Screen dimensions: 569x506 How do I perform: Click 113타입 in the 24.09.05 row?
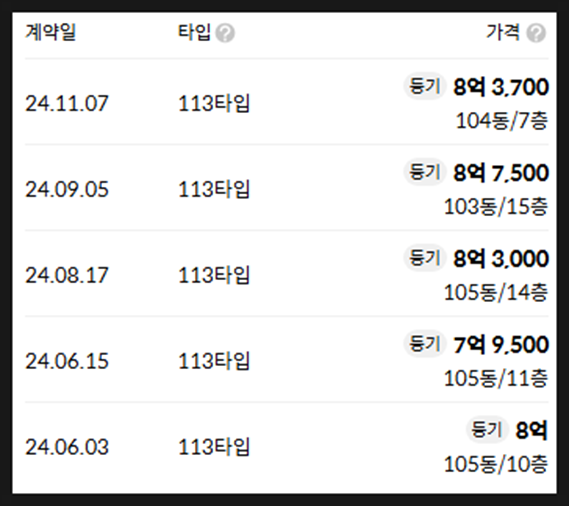(214, 189)
